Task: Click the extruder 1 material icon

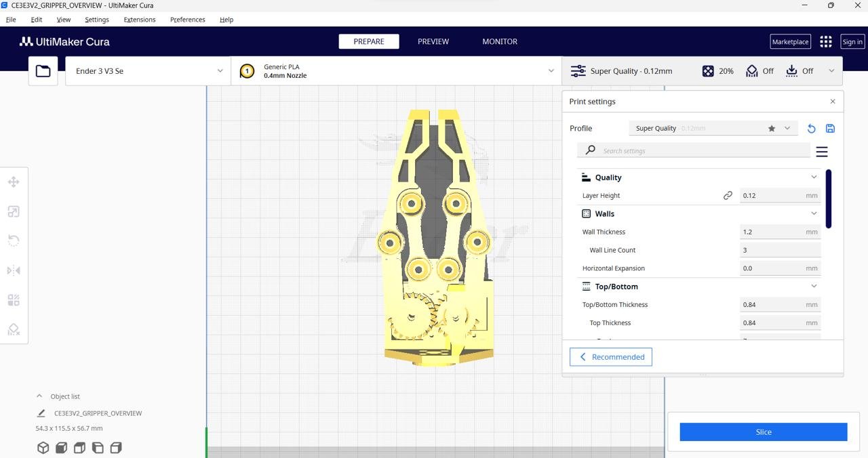Action: pos(247,71)
